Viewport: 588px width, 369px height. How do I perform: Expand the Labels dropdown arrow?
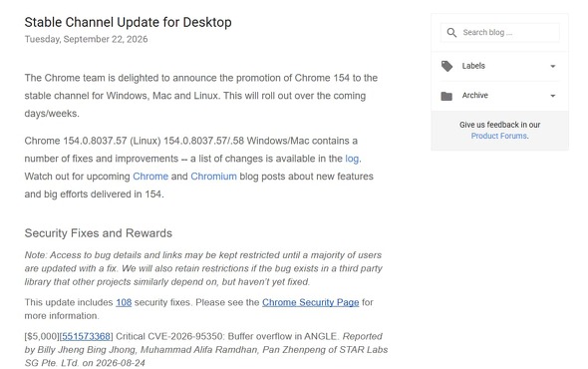tap(552, 67)
